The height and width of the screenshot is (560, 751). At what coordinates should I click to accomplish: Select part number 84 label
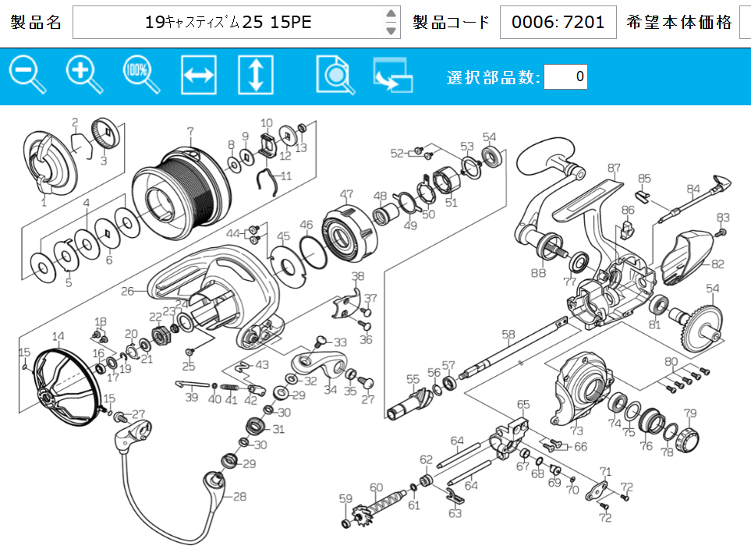click(x=693, y=189)
